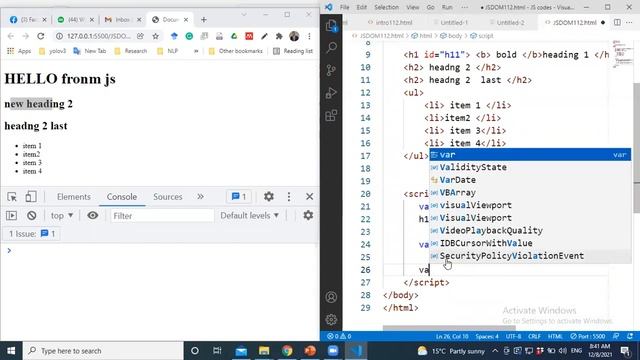Open Chrome extensions puzzle icon
The height and width of the screenshot is (360, 640).
(x=279, y=36)
